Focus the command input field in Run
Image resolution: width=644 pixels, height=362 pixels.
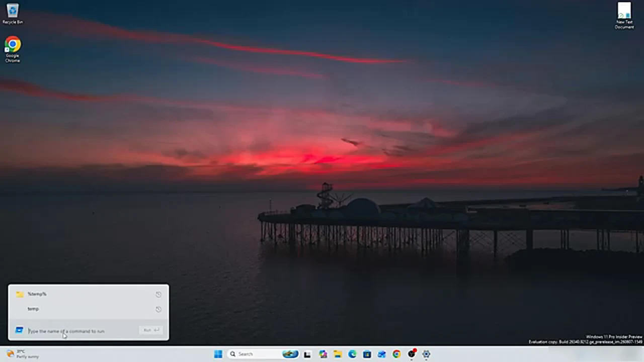(x=82, y=331)
